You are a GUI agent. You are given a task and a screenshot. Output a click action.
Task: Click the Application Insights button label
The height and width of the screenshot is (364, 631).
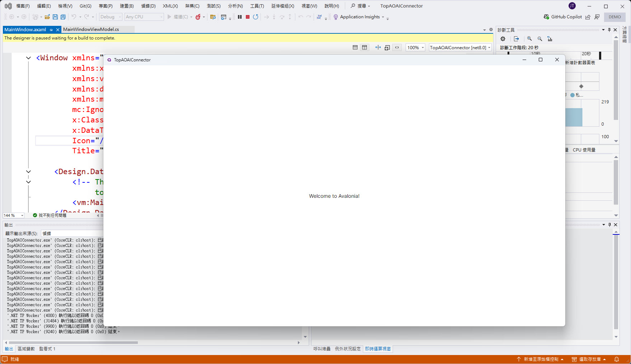tap(360, 17)
